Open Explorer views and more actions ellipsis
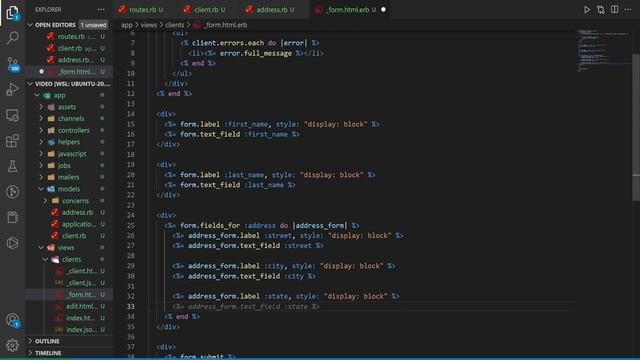This screenshot has height=360, width=640. coord(101,9)
